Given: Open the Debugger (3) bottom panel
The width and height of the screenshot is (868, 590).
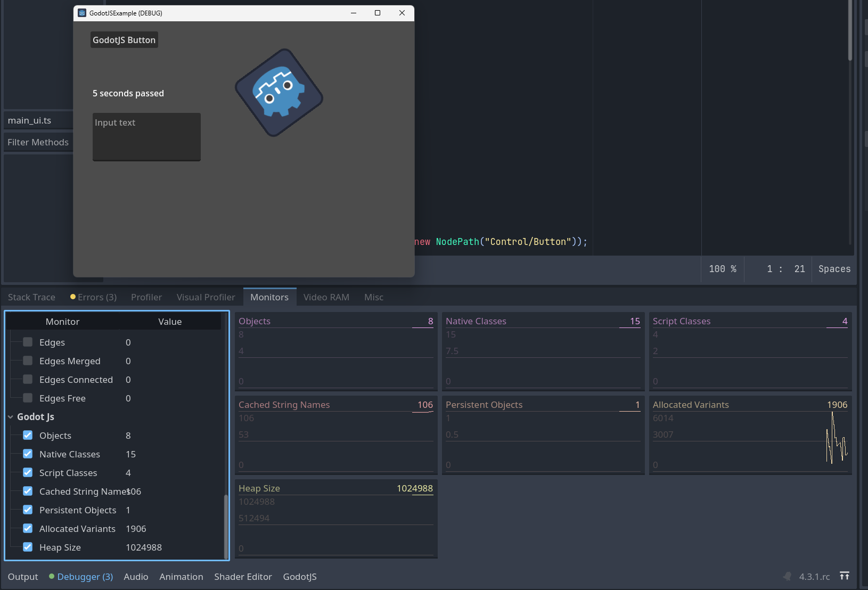Looking at the screenshot, I should (81, 577).
